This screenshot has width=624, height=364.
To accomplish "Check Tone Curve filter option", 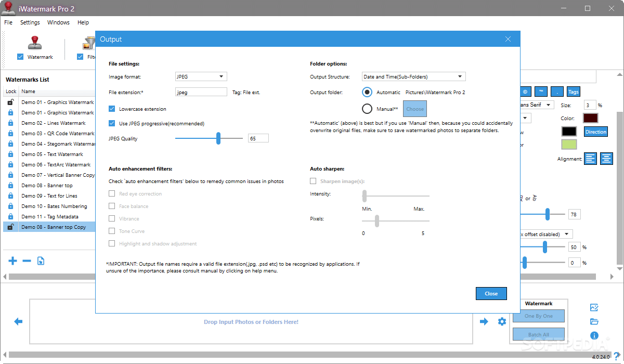I will click(x=112, y=231).
